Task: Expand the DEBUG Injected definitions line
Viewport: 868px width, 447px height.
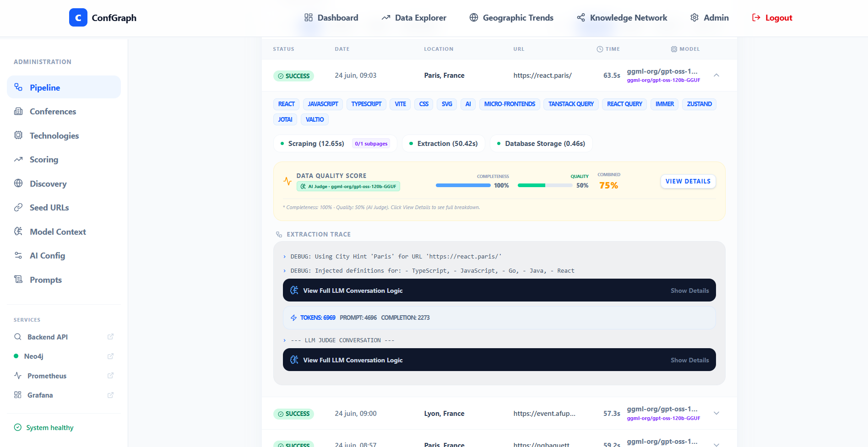Action: 429,271
